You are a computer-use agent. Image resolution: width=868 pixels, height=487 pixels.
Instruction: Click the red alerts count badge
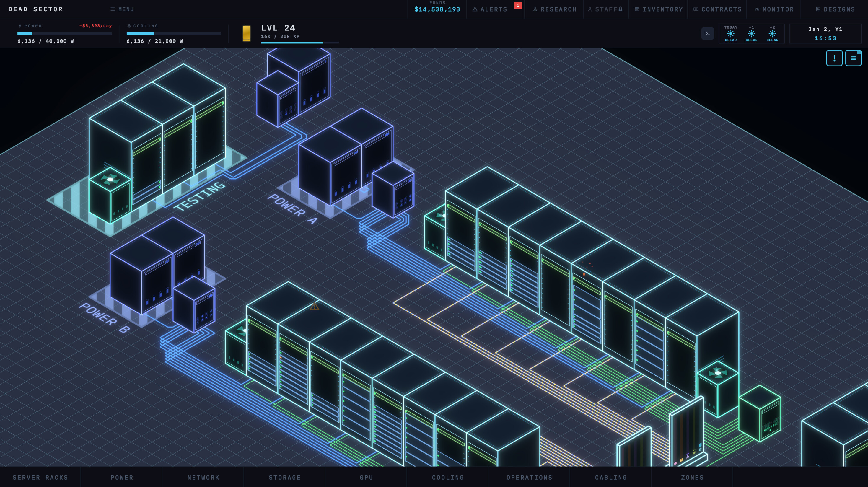point(517,5)
